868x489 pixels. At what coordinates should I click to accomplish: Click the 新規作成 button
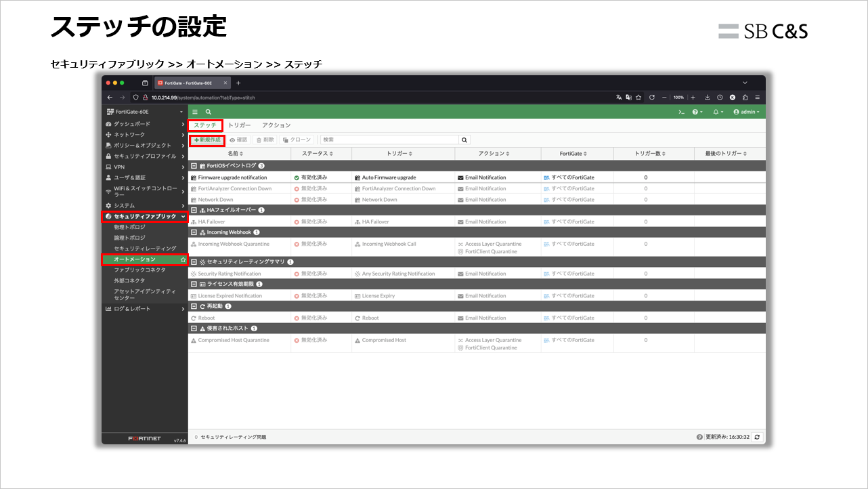207,140
